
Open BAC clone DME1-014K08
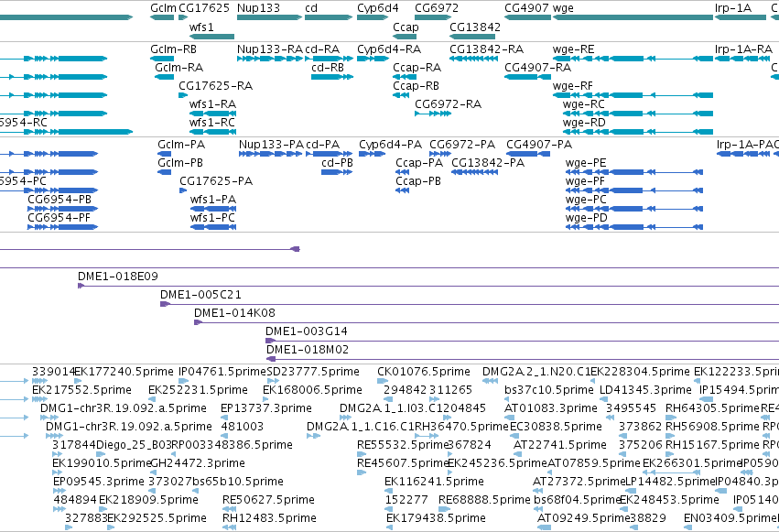234,313
